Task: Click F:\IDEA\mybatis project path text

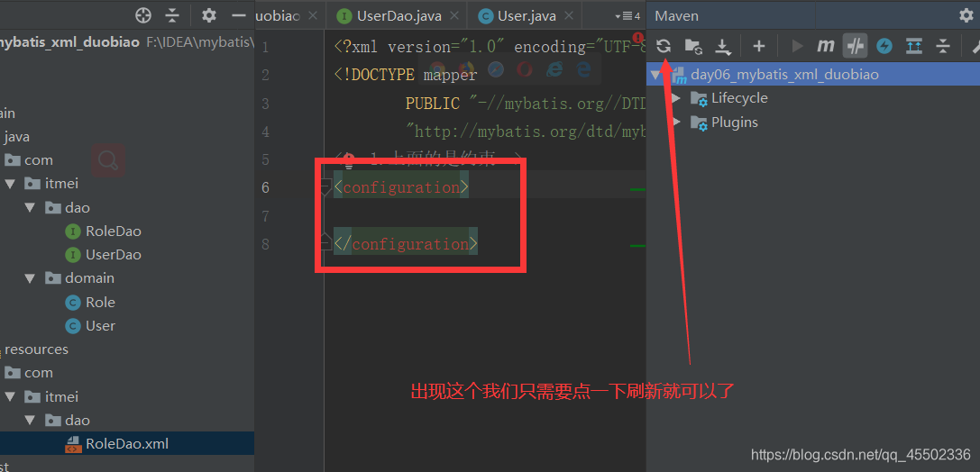Action: tap(200, 42)
